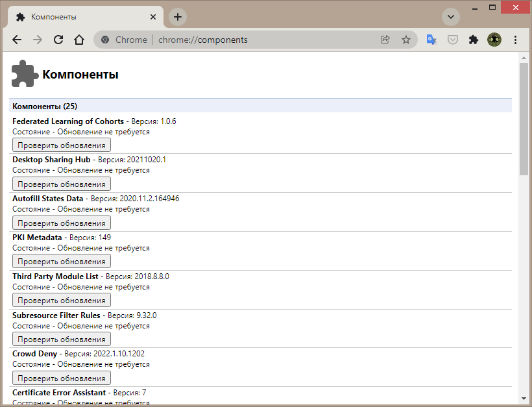Bookmark this page with star icon
The width and height of the screenshot is (532, 407).
pyautogui.click(x=406, y=40)
